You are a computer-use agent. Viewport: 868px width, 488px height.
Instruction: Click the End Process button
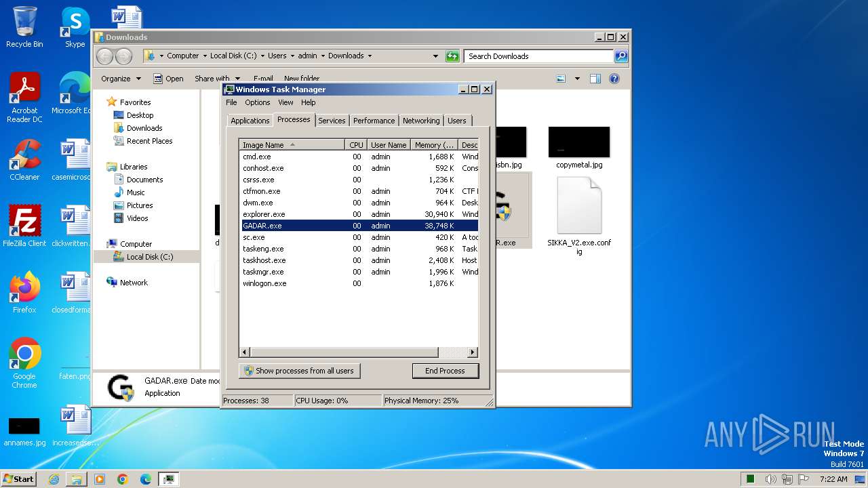(446, 371)
